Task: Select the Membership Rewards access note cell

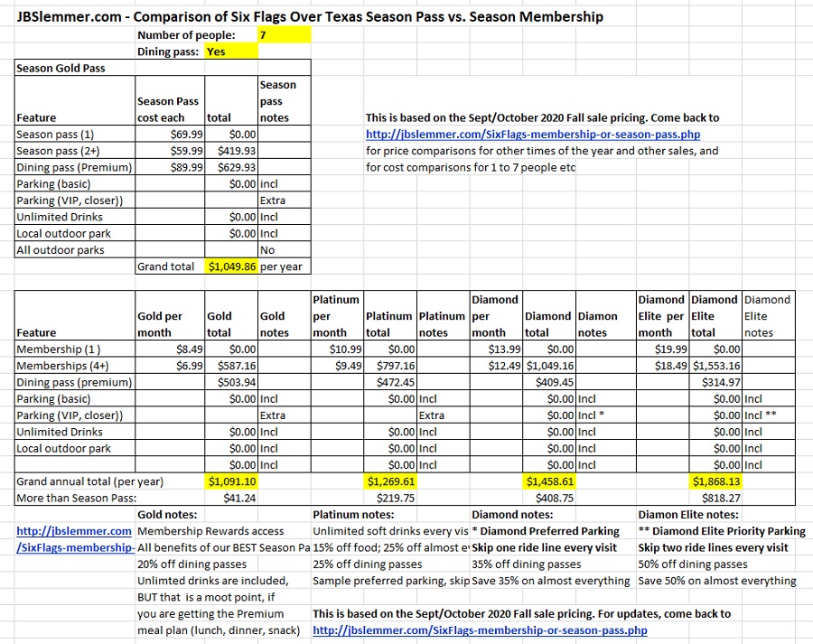Action: coord(210,531)
